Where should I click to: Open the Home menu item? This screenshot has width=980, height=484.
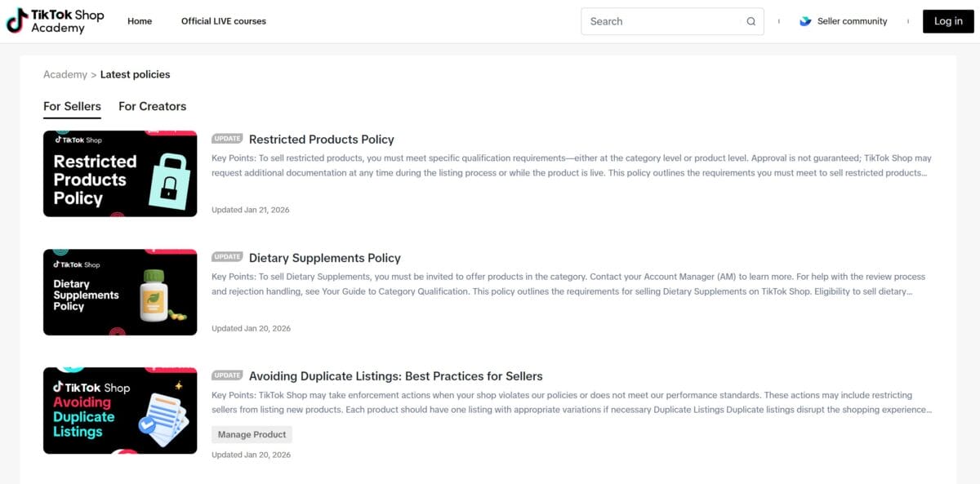139,21
